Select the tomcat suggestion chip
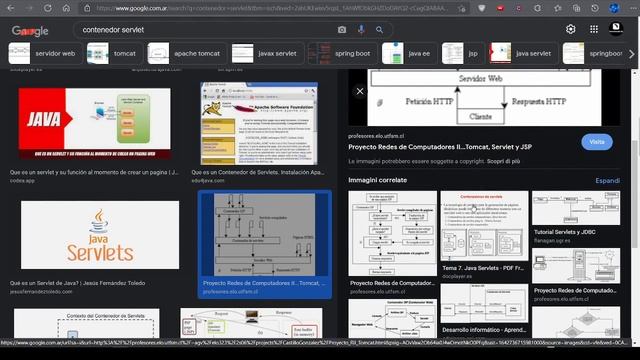 click(x=113, y=53)
